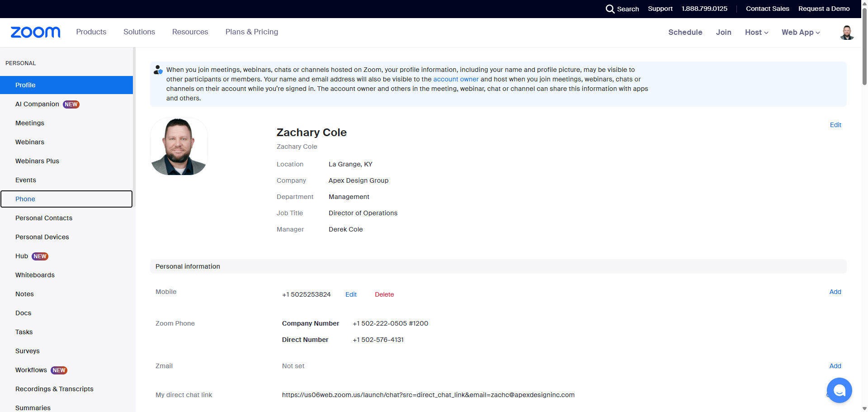Edit the profile details for Zachary Cole
The width and height of the screenshot is (868, 412).
pos(835,125)
